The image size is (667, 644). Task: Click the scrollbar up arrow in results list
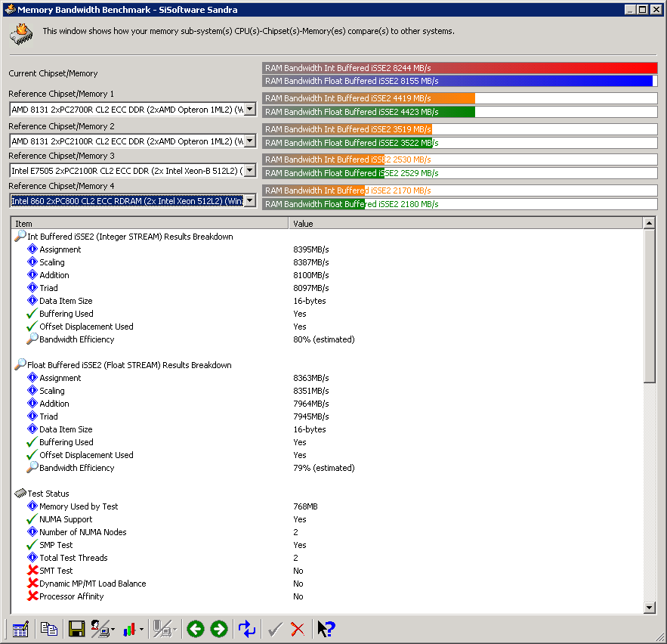point(649,223)
